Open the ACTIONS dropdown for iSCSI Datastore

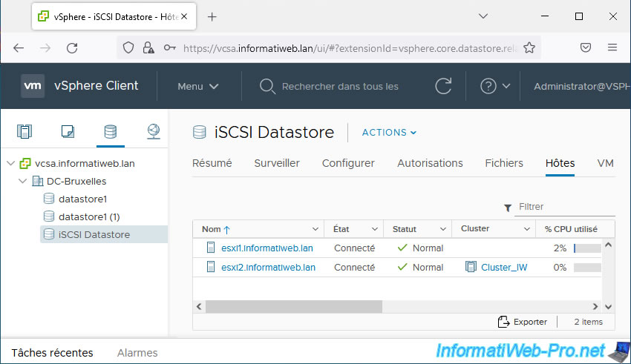tap(389, 133)
